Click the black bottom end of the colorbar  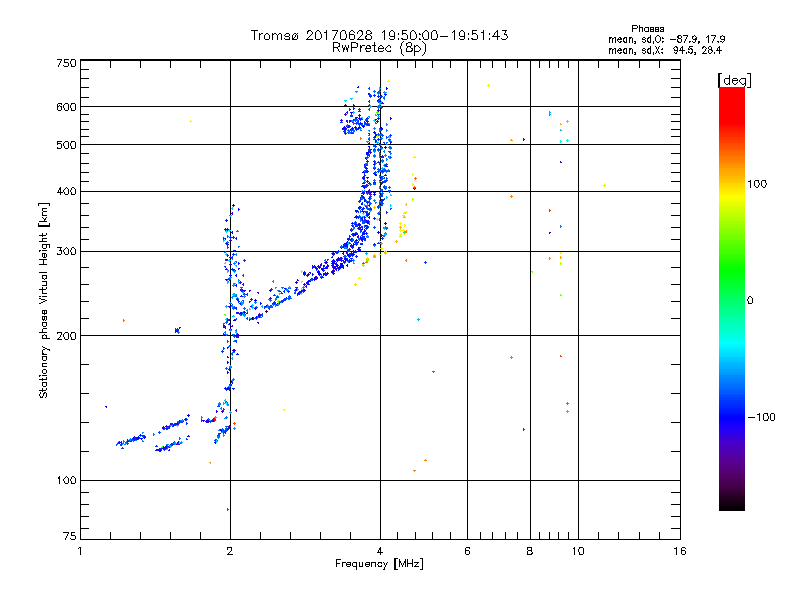tap(731, 505)
